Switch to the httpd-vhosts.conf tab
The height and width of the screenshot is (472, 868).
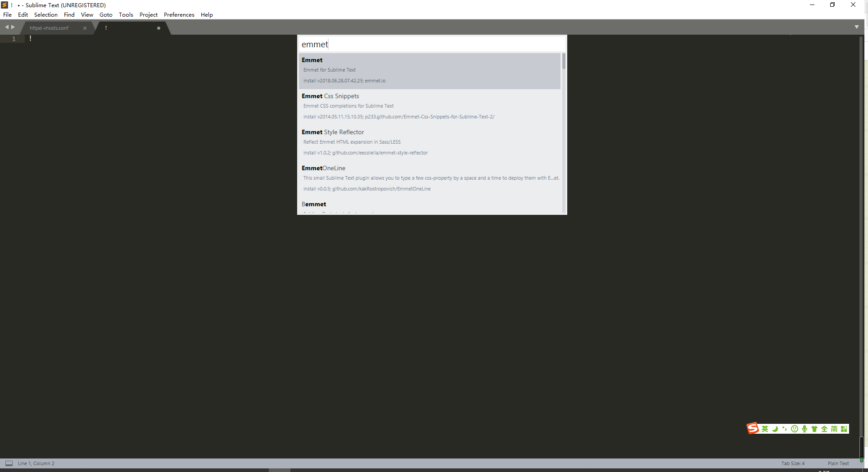[49, 28]
